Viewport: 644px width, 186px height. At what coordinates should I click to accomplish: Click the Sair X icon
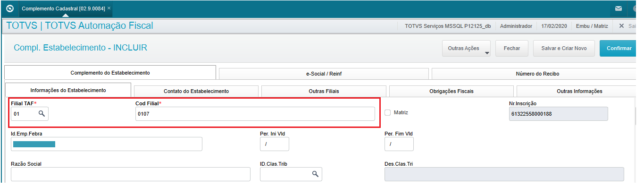pos(621,26)
